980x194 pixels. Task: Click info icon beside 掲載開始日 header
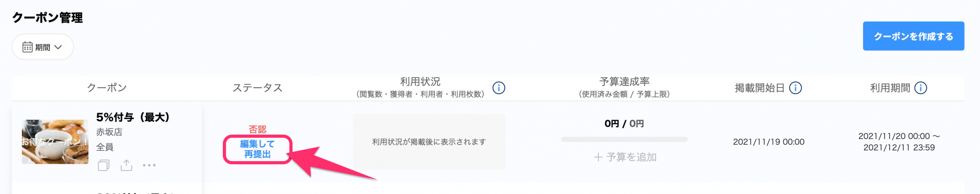pos(795,88)
